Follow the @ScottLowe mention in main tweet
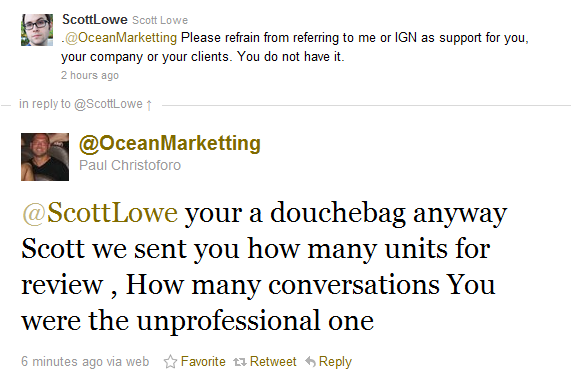This screenshot has width=586, height=379. click(100, 213)
